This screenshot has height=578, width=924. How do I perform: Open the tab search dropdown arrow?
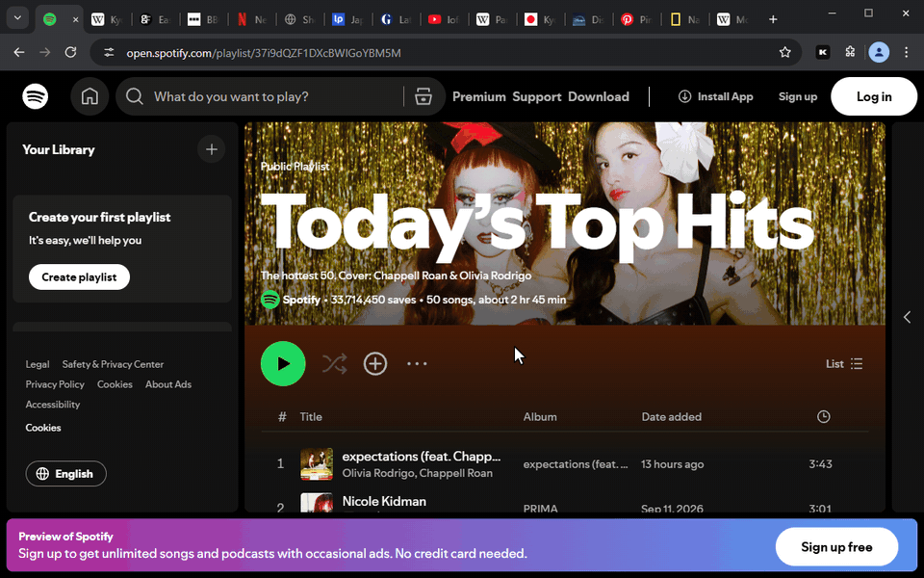pyautogui.click(x=17, y=18)
